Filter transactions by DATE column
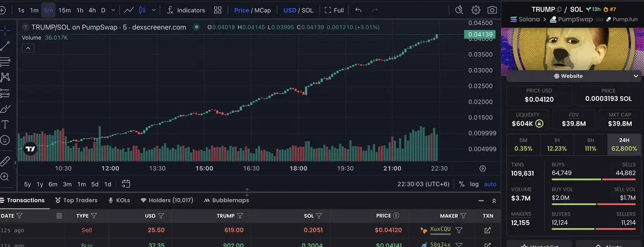Viewport: 644px width, 247px height. pos(20,216)
